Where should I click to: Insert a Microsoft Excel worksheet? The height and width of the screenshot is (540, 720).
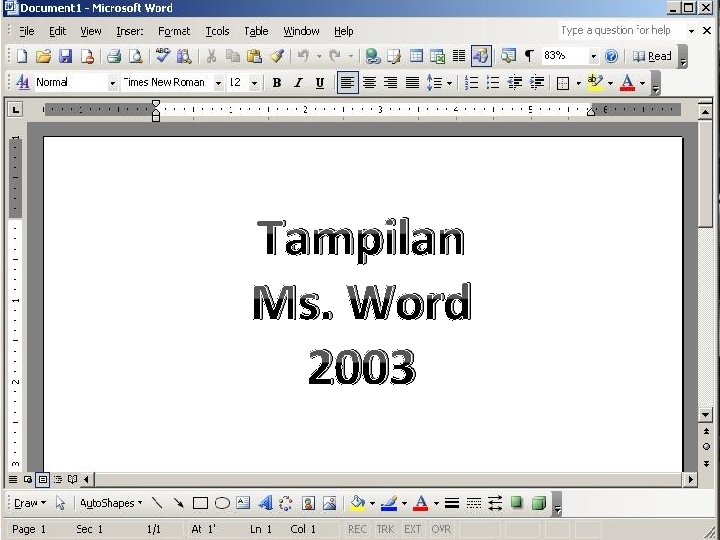coord(438,56)
